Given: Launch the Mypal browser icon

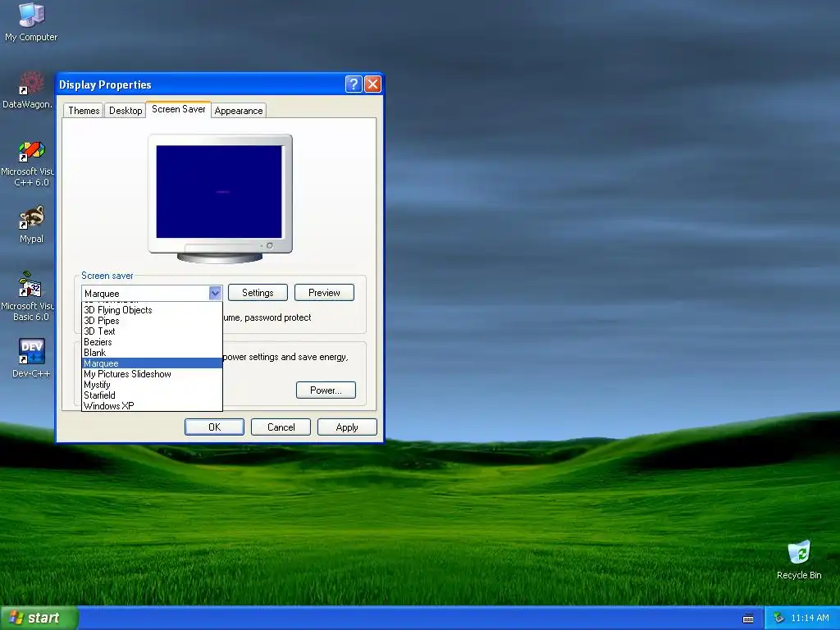Looking at the screenshot, I should tap(31, 225).
